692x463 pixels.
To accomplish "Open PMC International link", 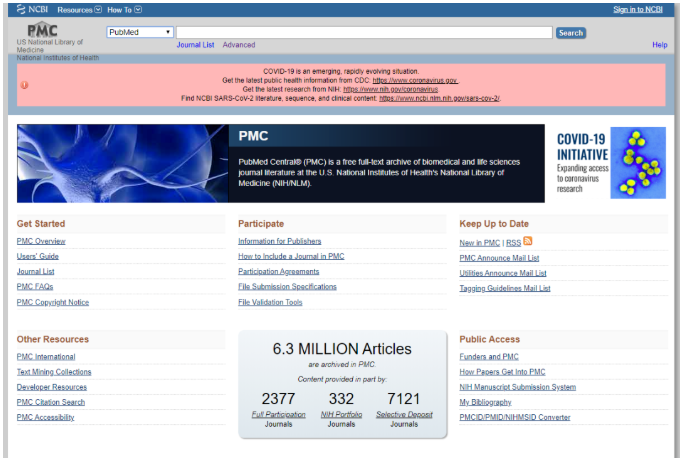I will (46, 357).
